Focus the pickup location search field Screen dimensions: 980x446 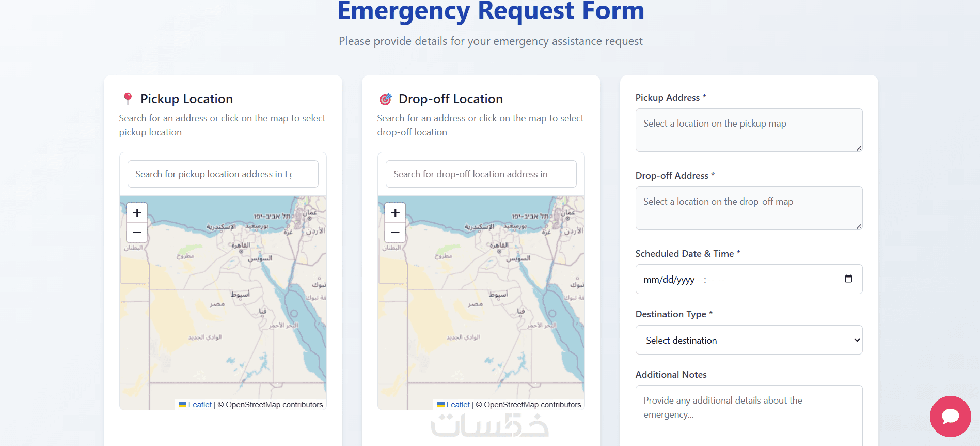[x=223, y=174]
